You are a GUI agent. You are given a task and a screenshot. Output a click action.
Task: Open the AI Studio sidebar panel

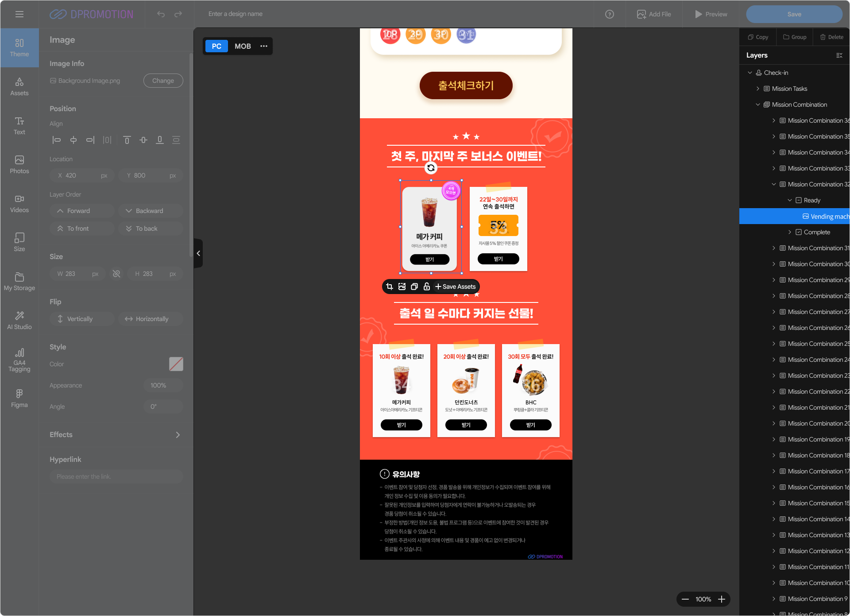pyautogui.click(x=19, y=321)
